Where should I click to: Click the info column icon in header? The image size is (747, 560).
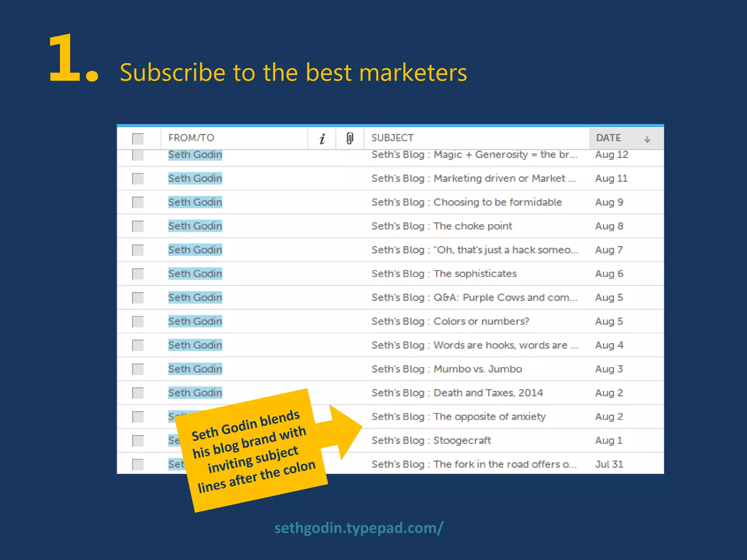pos(322,139)
